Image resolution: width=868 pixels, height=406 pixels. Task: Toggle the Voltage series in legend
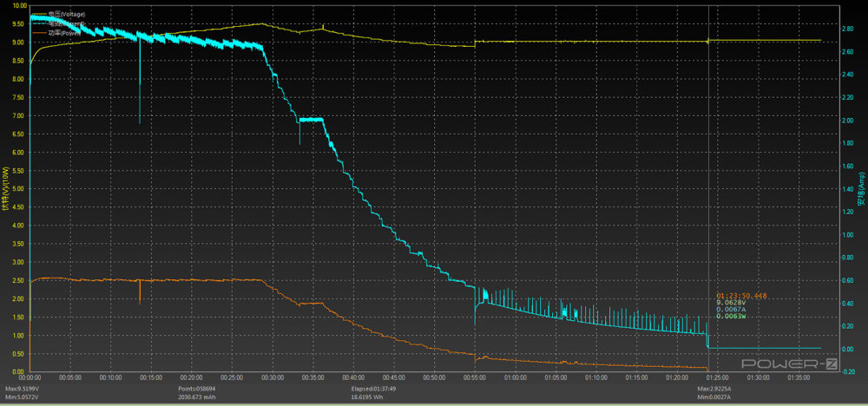[x=67, y=14]
